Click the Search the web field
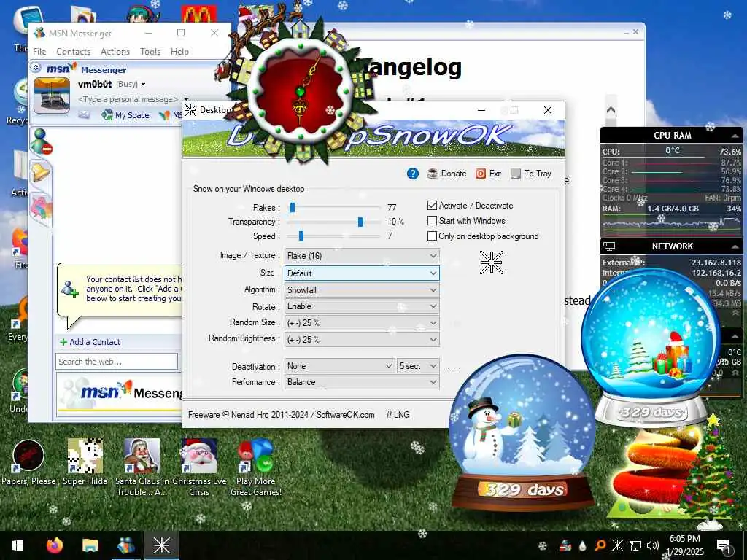Viewport: 747px width, 560px height. click(117, 362)
